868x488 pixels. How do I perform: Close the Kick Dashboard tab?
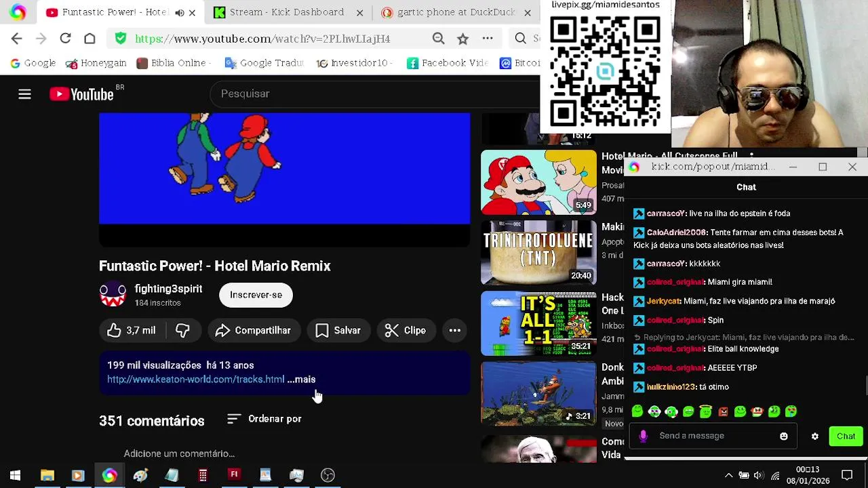(x=360, y=12)
